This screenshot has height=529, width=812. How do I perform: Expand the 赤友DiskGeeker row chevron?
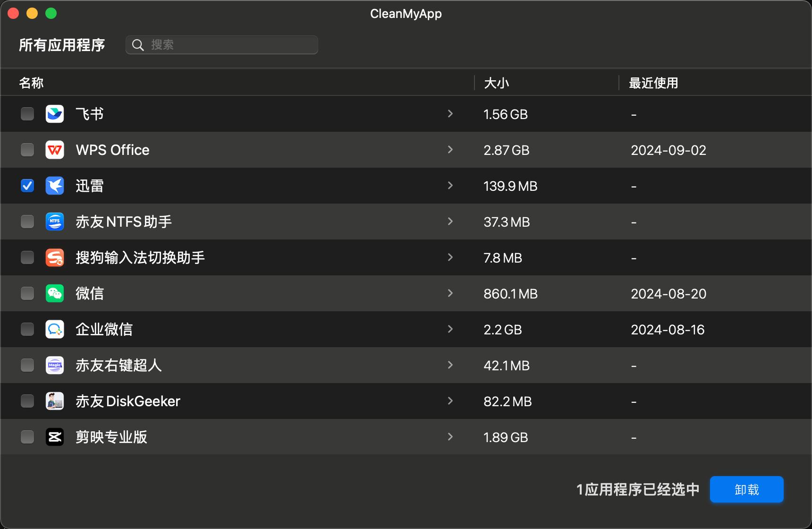(x=450, y=401)
